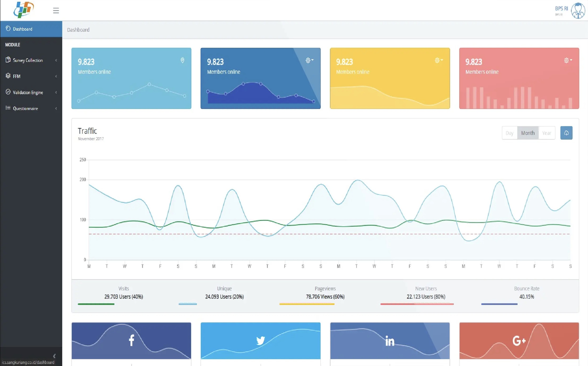Open gear settings on dark-blue card

(x=309, y=60)
